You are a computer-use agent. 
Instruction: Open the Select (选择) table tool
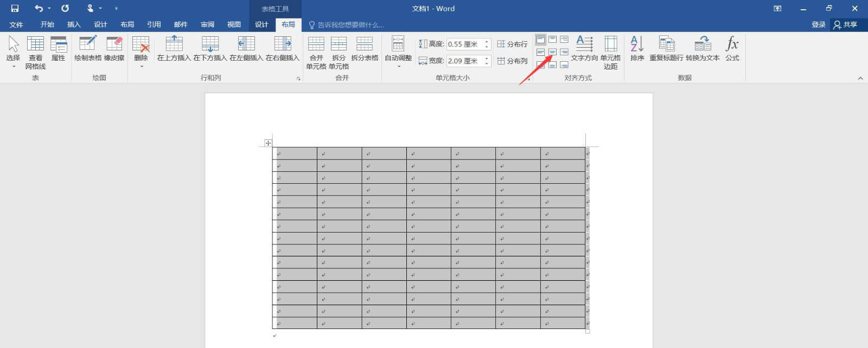point(14,52)
